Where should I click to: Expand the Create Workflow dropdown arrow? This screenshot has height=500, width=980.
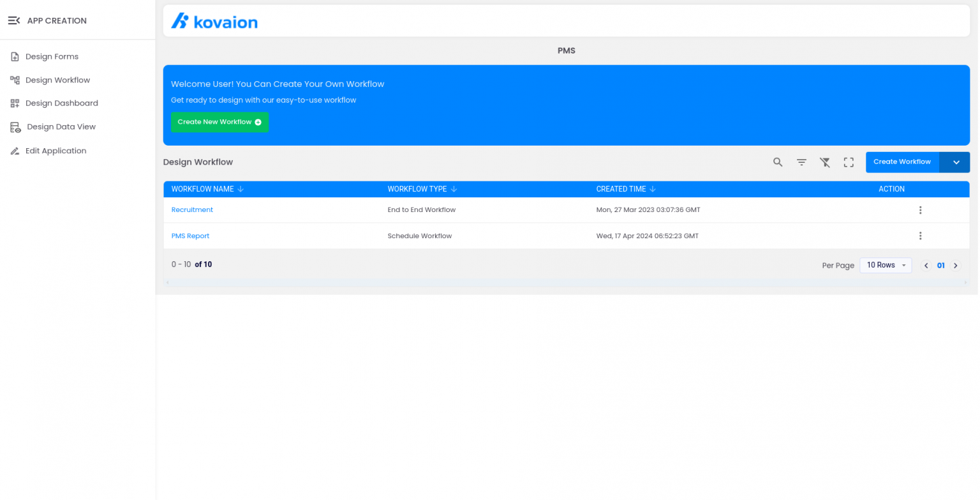click(x=955, y=162)
